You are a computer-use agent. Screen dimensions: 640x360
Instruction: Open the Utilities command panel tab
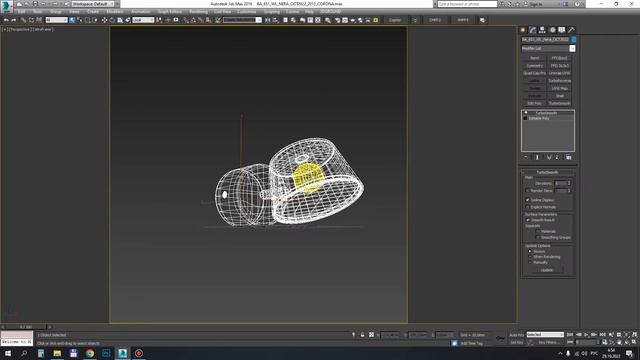coord(571,30)
